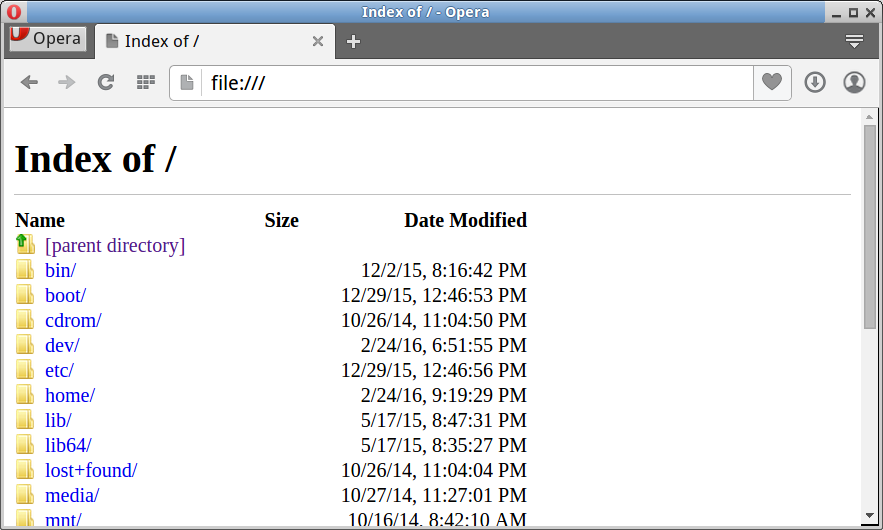Reload the current page
The image size is (883, 530).
(x=106, y=82)
